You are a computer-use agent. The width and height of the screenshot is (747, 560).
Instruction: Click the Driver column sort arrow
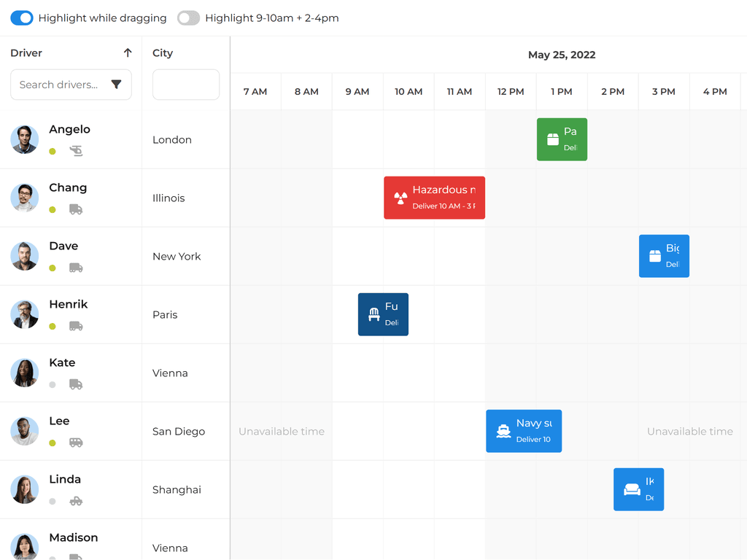(128, 53)
